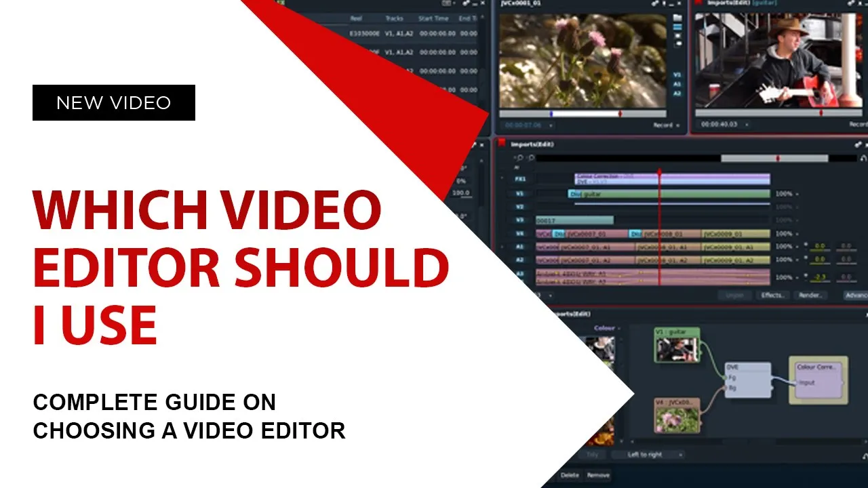This screenshot has width=868, height=488.
Task: Open the 00:00:40.03 timecode dropdown arrow
Action: [x=746, y=124]
